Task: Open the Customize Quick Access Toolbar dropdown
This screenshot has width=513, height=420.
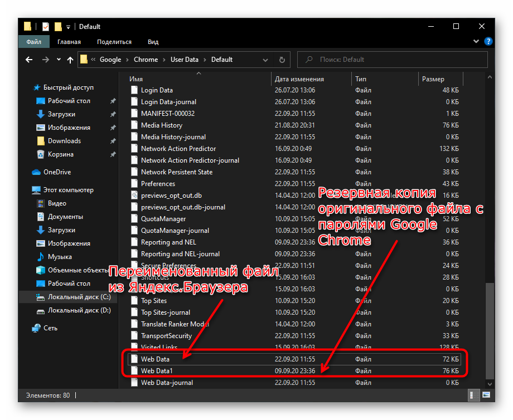Action: pos(69,26)
